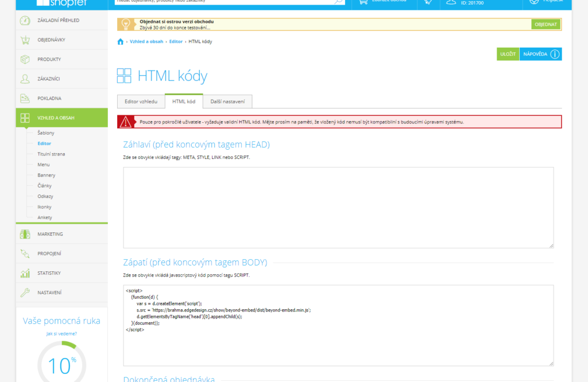588x382 pixels.
Task: Open the Jak si vedeme? link
Action: pos(61,334)
